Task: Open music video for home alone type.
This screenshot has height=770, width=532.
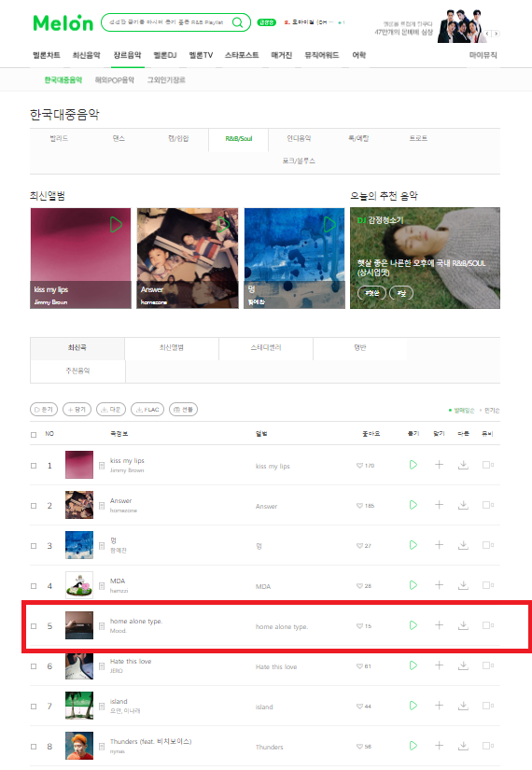Action: point(488,625)
